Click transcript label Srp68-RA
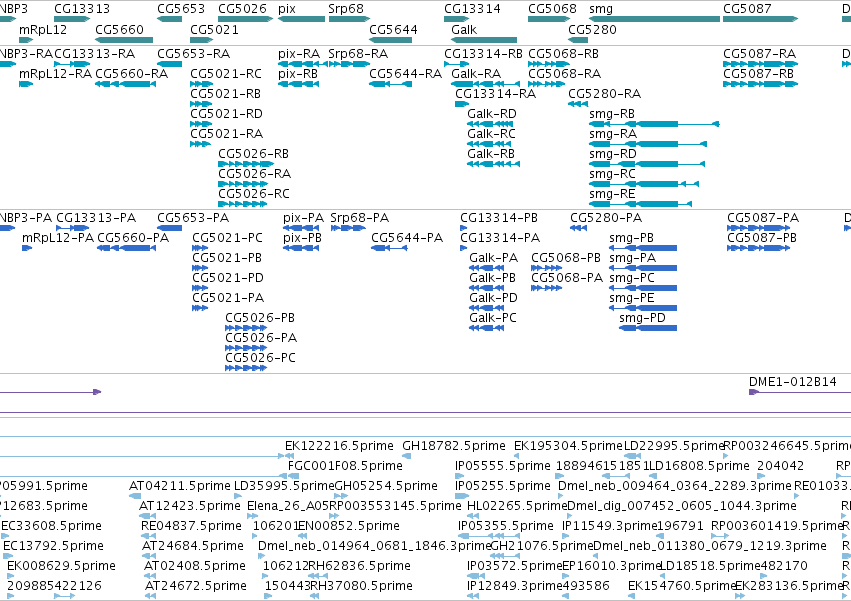Image resolution: width=851 pixels, height=601 pixels. tap(358, 54)
